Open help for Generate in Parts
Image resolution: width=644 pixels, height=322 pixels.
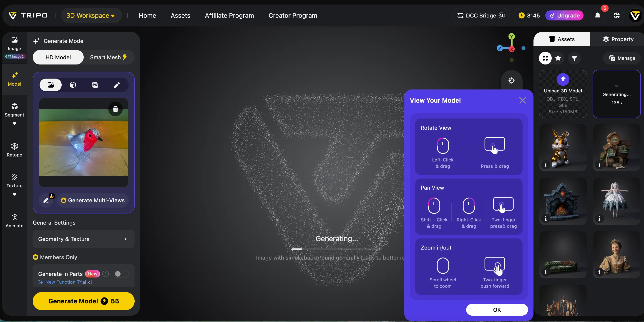[x=106, y=274]
